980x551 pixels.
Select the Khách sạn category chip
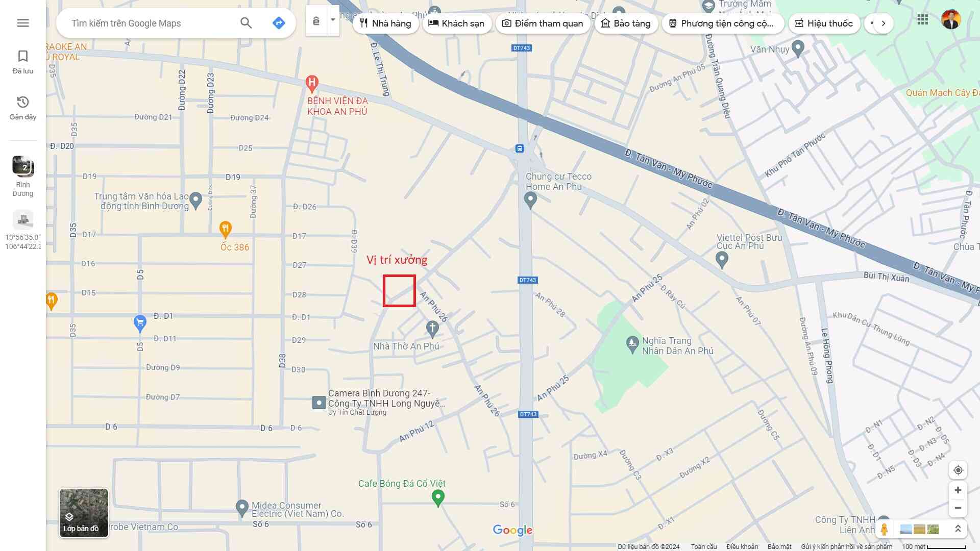(x=456, y=23)
